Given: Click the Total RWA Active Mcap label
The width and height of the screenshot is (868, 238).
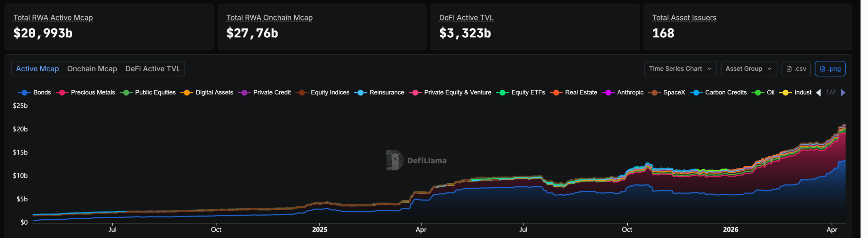Looking at the screenshot, I should (x=53, y=18).
